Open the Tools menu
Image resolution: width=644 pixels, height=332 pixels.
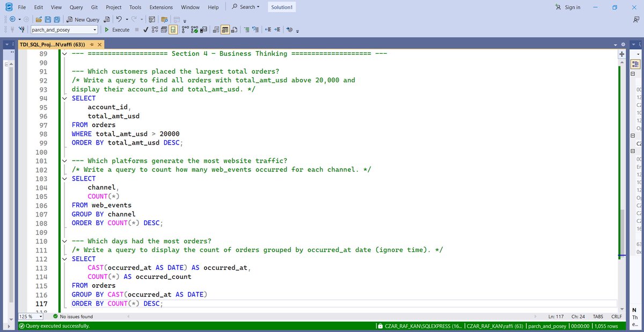point(135,7)
